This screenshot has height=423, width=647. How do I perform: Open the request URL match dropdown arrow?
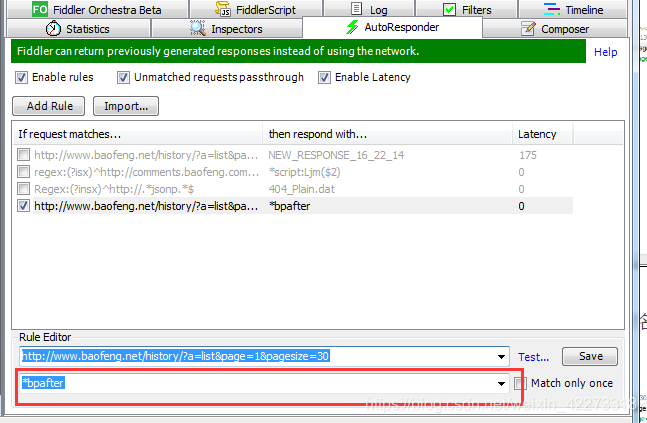click(x=501, y=357)
